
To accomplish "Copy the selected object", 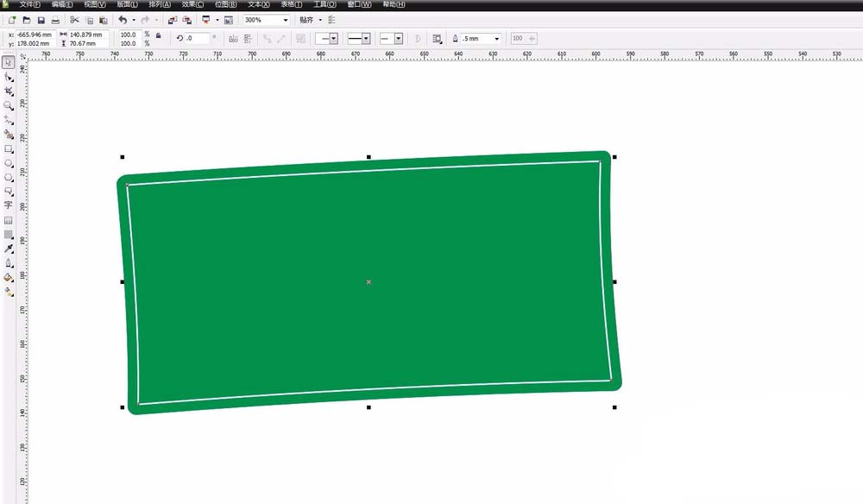I will [89, 20].
